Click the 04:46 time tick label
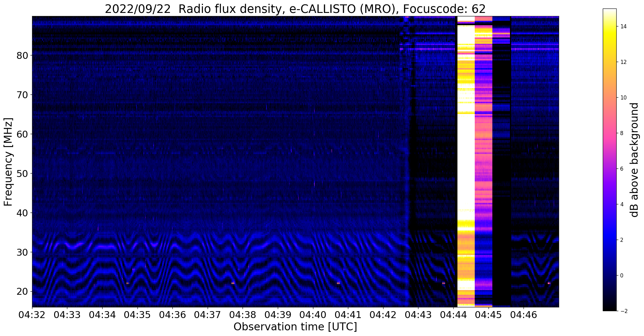 pyautogui.click(x=524, y=315)
